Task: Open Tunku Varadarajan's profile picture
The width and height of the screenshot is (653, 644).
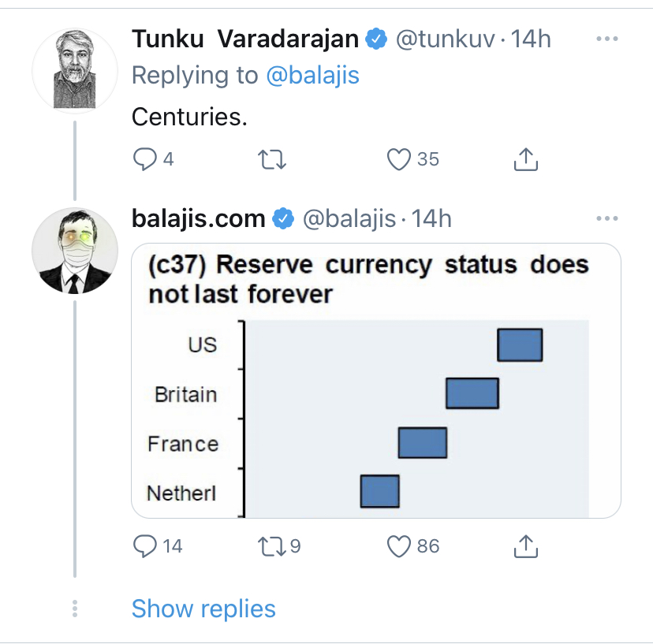Action: coord(74,72)
